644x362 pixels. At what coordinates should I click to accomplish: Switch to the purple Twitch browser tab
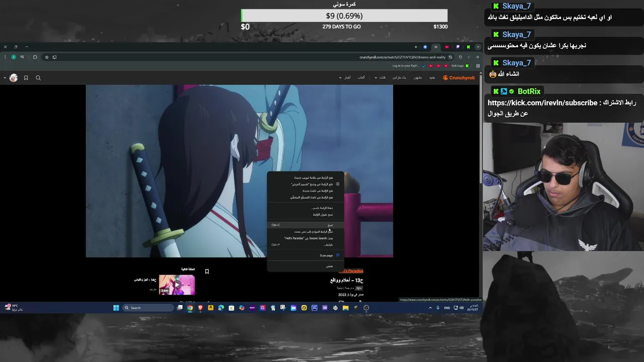[457, 47]
